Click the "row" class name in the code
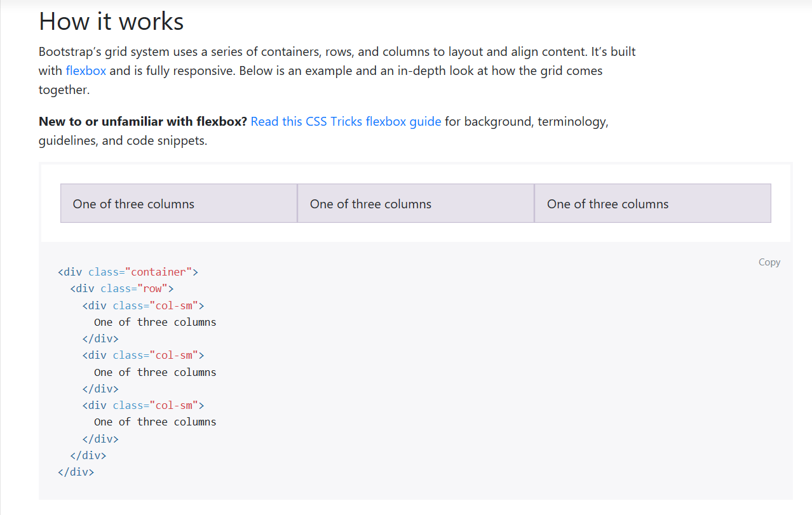This screenshot has width=812, height=515. [x=152, y=288]
